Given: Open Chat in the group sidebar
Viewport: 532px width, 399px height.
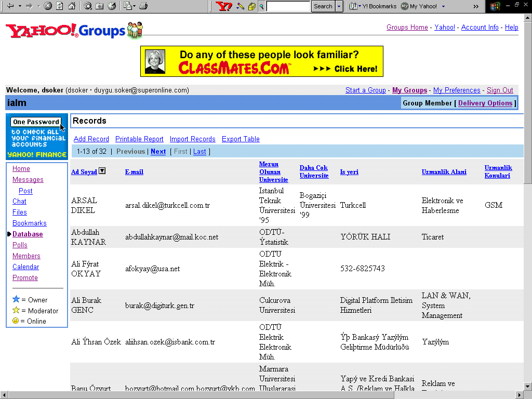Looking at the screenshot, I should pos(19,201).
